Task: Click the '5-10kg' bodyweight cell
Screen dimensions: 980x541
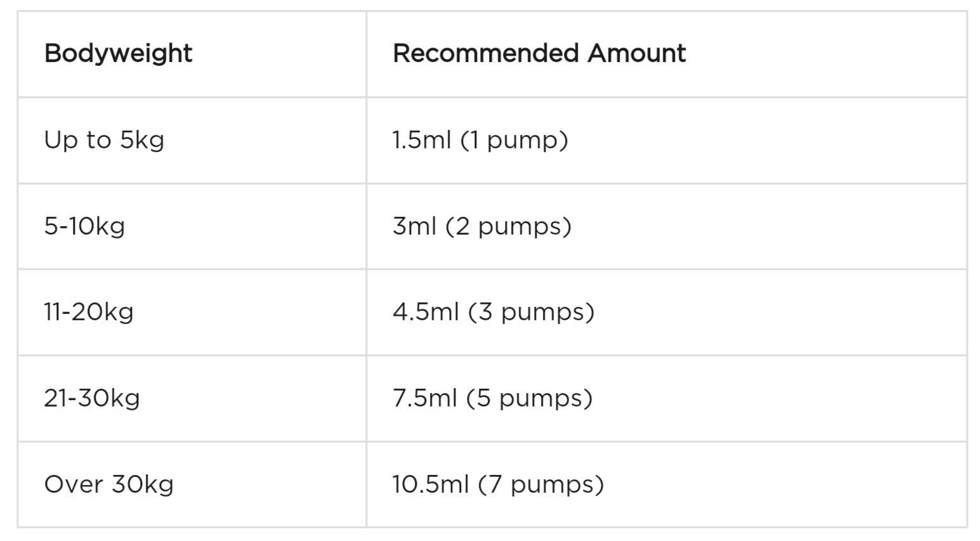Action: point(84,226)
